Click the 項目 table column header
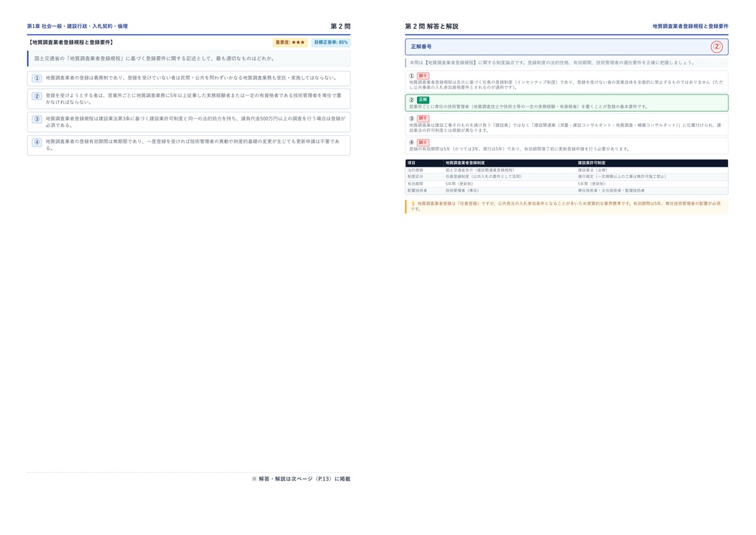Screen dimensions: 756x535 click(411, 163)
